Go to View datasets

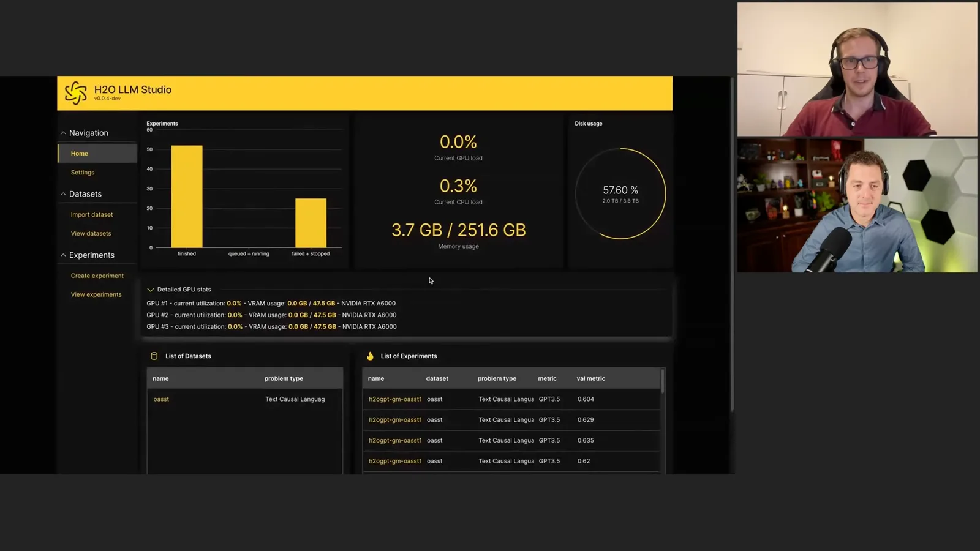[x=91, y=234]
